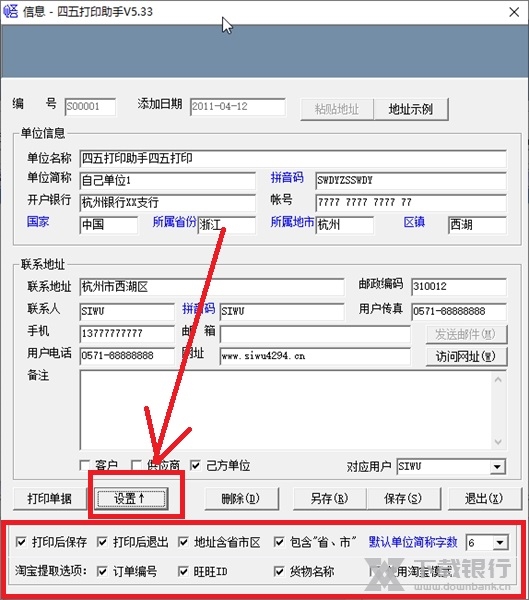Click the 联系人 input field
The image size is (529, 600).
tap(127, 311)
